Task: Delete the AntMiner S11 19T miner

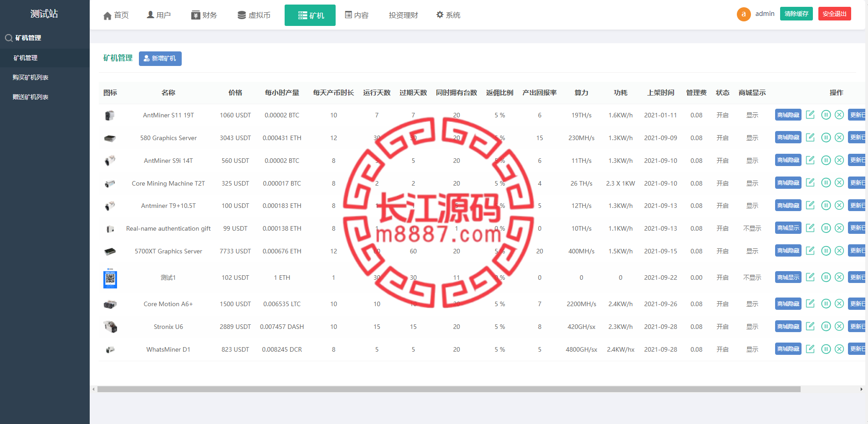Action: click(839, 115)
